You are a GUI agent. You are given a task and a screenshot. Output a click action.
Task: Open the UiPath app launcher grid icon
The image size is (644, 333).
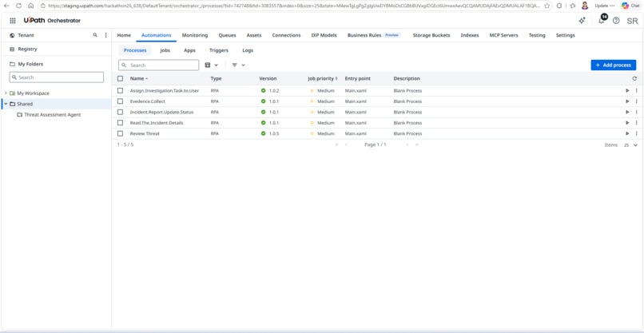[x=13, y=21]
